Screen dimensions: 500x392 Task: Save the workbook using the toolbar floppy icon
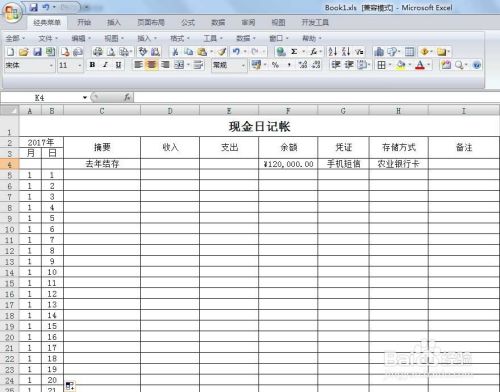click(37, 52)
